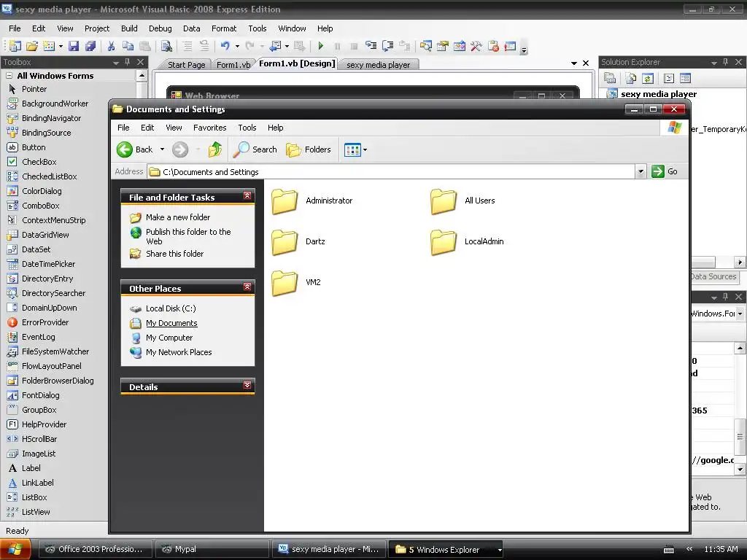Click the Copy icon in VB toolbar
The image size is (747, 560).
(128, 46)
